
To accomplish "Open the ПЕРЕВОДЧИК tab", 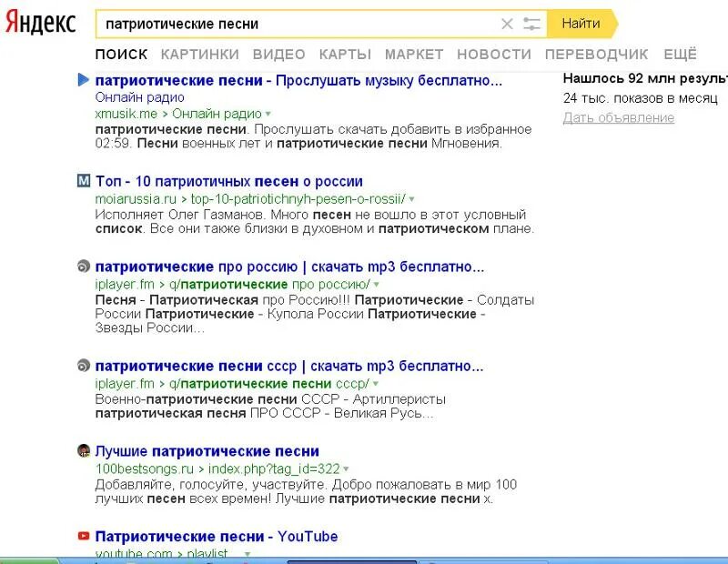I will click(x=596, y=55).
